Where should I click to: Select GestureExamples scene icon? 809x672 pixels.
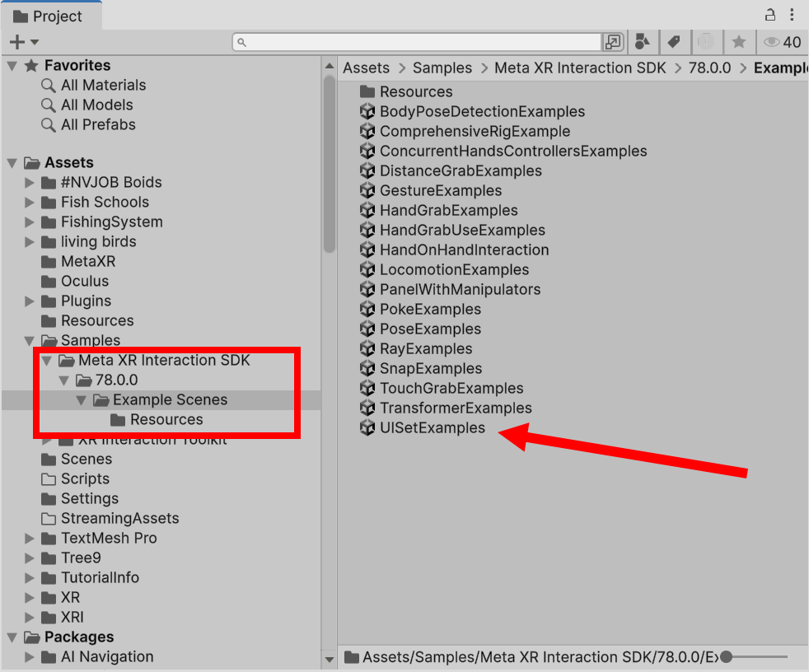pyautogui.click(x=367, y=190)
